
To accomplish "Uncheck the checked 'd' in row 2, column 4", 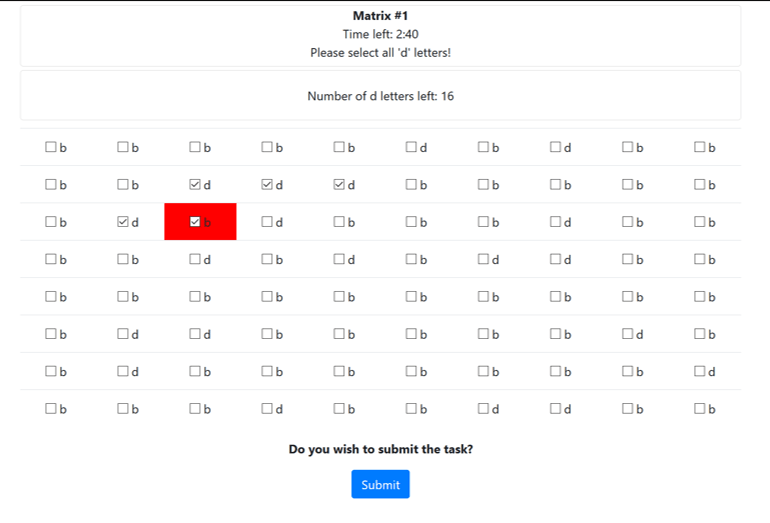I will click(267, 185).
